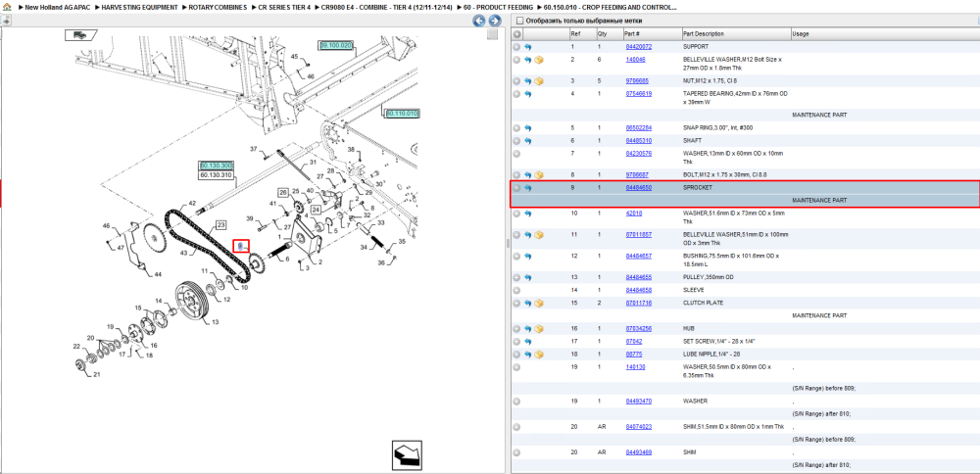Open part number 84484650 link

[x=639, y=188]
